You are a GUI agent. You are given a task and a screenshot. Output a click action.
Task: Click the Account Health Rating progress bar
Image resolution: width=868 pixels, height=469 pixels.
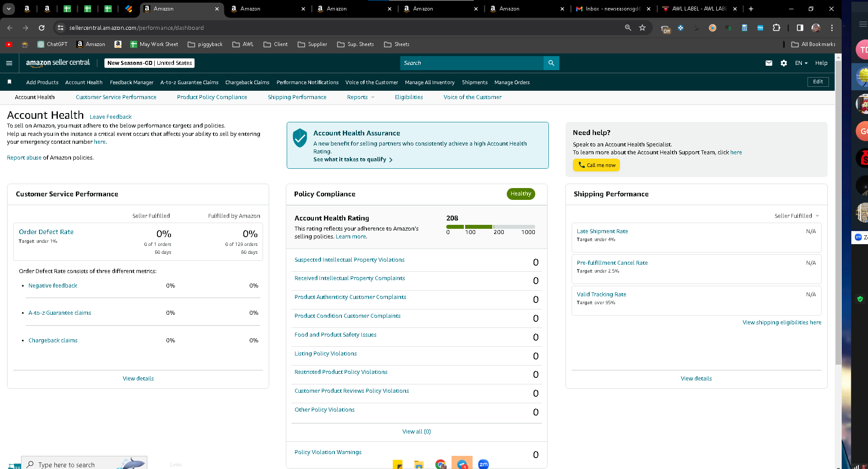pyautogui.click(x=491, y=227)
